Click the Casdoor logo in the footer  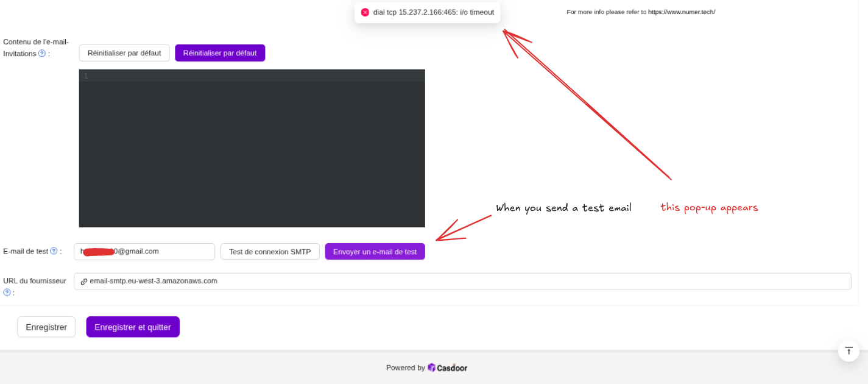coord(447,368)
